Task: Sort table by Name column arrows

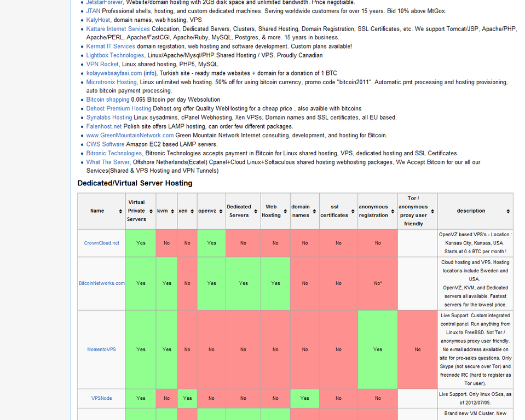Action: pos(120,211)
